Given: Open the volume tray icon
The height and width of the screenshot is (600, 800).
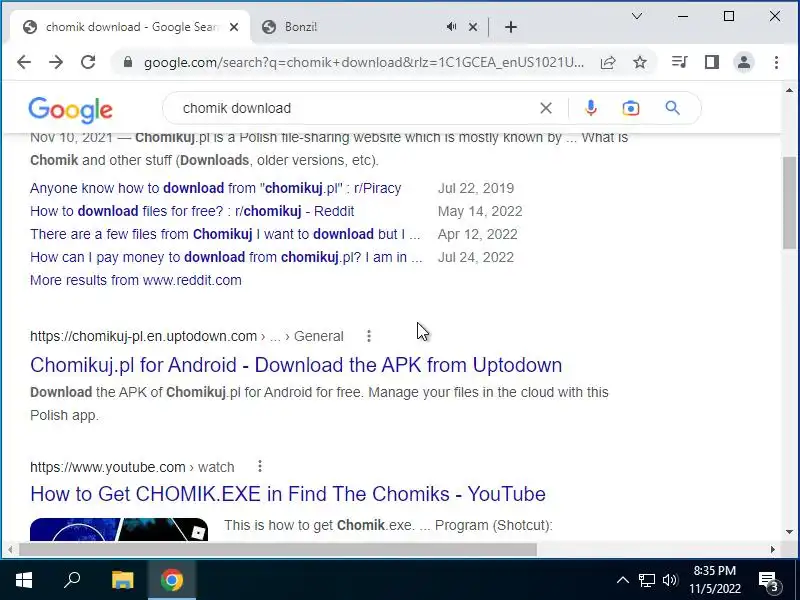Looking at the screenshot, I should coord(669,580).
